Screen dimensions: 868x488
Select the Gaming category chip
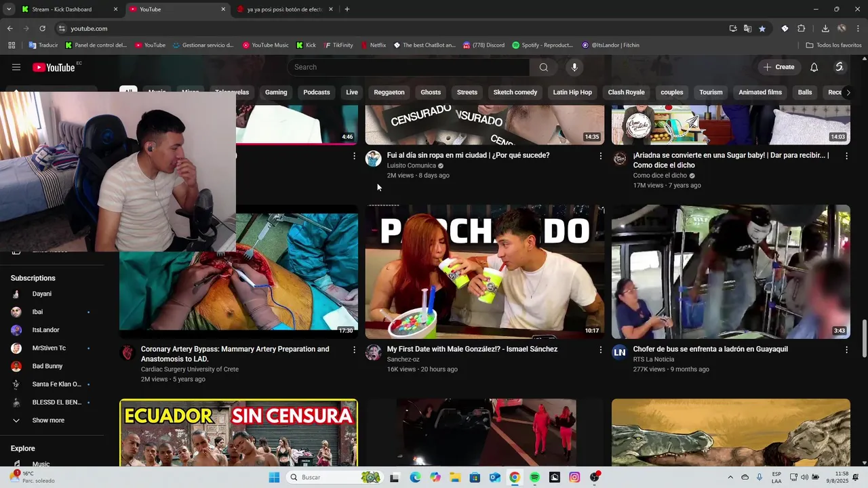(276, 92)
